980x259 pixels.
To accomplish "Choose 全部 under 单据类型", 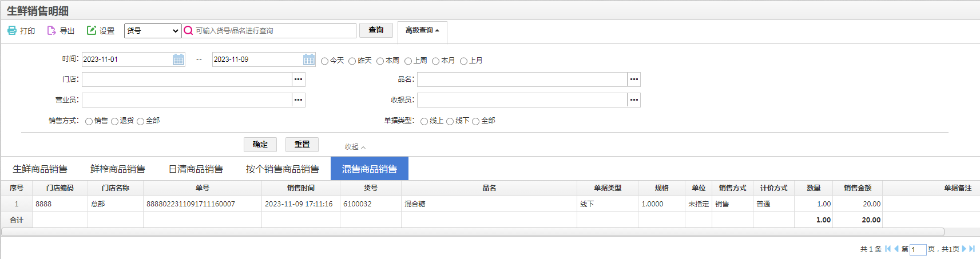I will click(x=475, y=121).
